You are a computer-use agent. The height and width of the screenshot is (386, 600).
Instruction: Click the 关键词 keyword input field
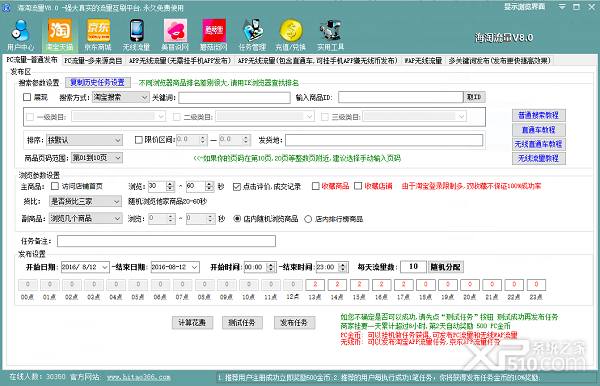pos(234,98)
